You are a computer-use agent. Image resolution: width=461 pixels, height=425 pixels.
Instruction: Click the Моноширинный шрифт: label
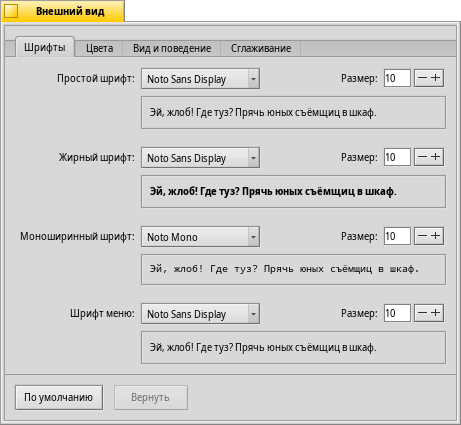click(x=77, y=236)
